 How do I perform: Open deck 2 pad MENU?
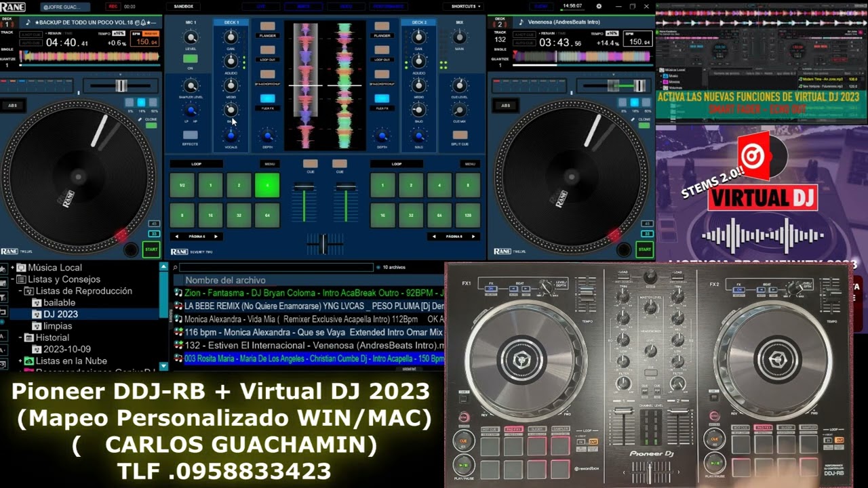tap(470, 163)
